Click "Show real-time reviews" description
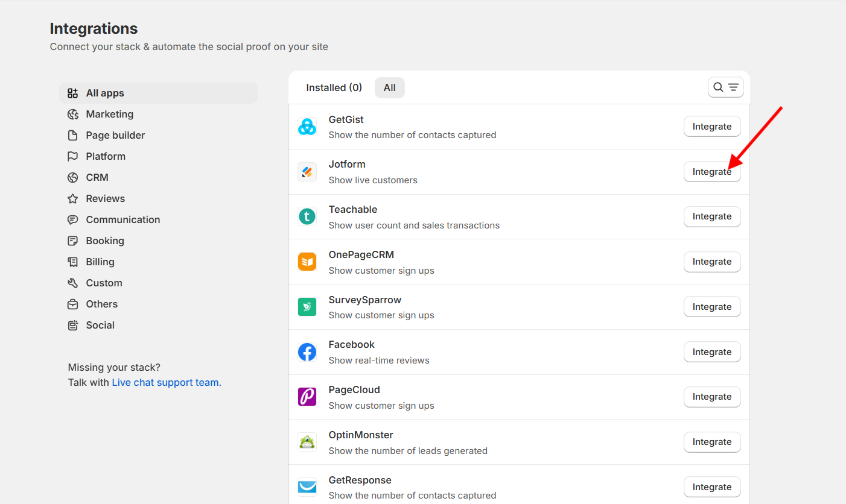 (x=379, y=361)
